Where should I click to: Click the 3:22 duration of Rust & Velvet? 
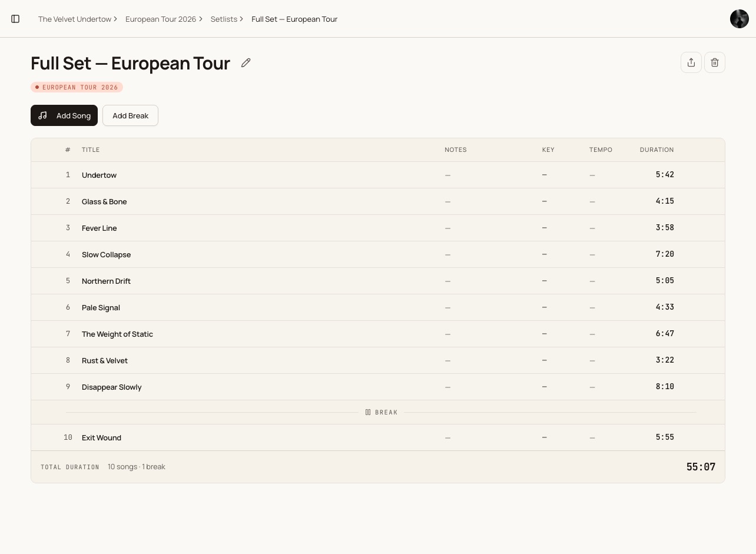665,360
